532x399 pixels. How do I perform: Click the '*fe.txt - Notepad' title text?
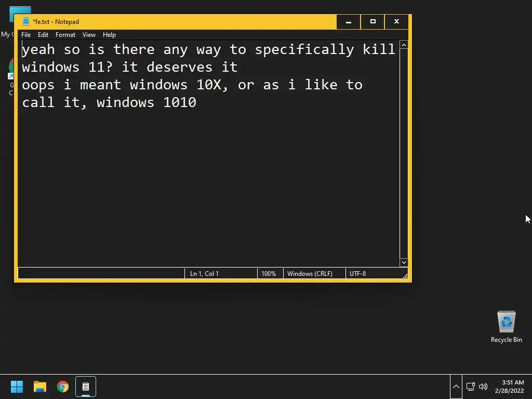click(56, 22)
